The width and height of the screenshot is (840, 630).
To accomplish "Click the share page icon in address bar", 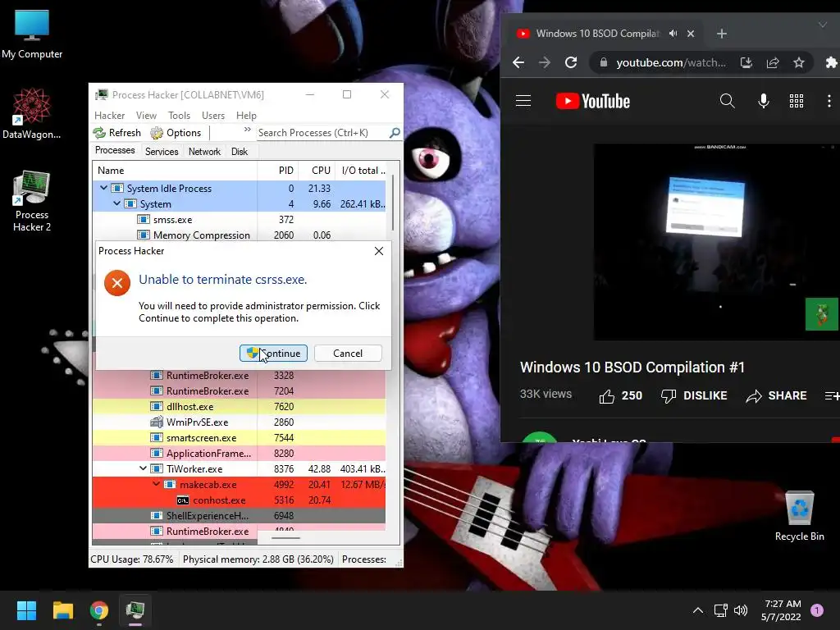I will pos(773,62).
